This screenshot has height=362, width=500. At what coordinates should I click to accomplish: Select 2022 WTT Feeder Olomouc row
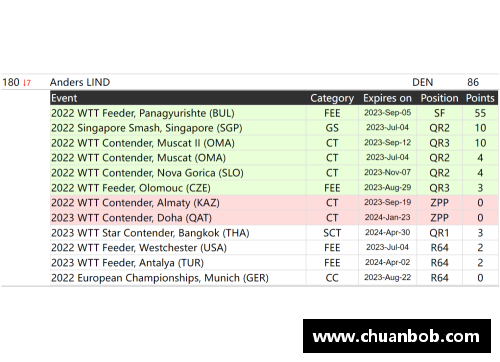[x=274, y=188]
